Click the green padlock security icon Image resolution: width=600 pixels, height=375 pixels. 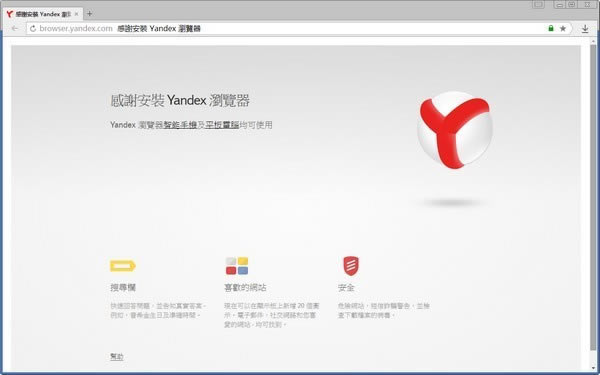[551, 28]
